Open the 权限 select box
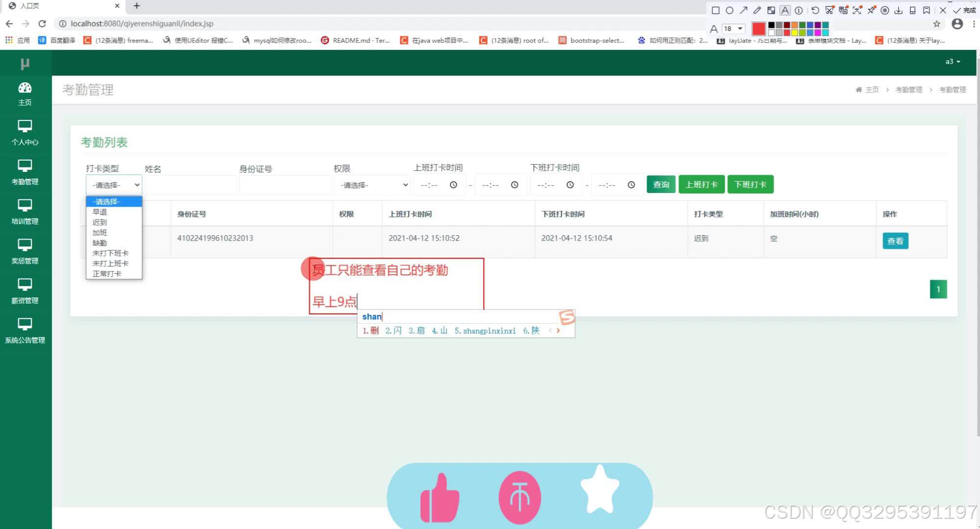Screen dimensions: 980x529 tap(372, 185)
